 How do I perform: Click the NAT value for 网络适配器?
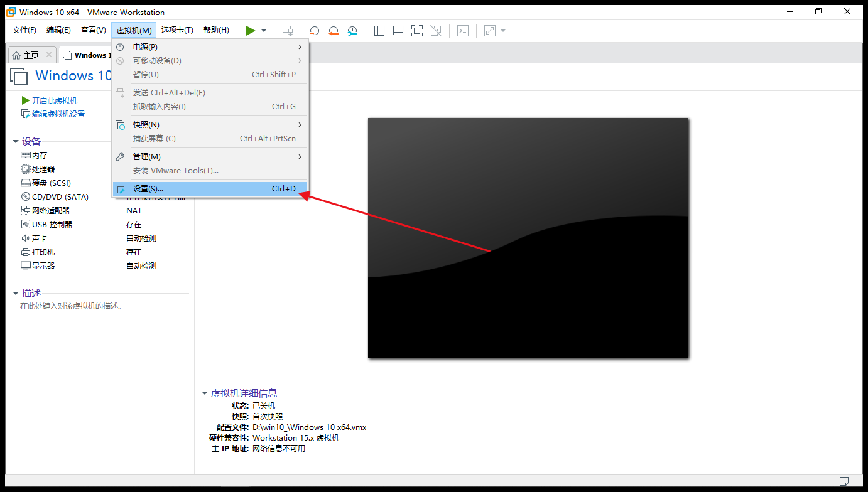134,211
